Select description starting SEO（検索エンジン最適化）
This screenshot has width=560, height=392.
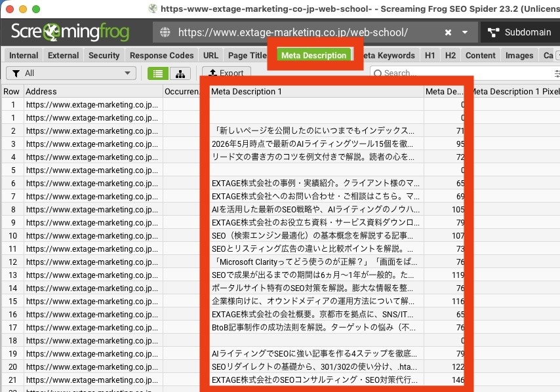pos(313,235)
